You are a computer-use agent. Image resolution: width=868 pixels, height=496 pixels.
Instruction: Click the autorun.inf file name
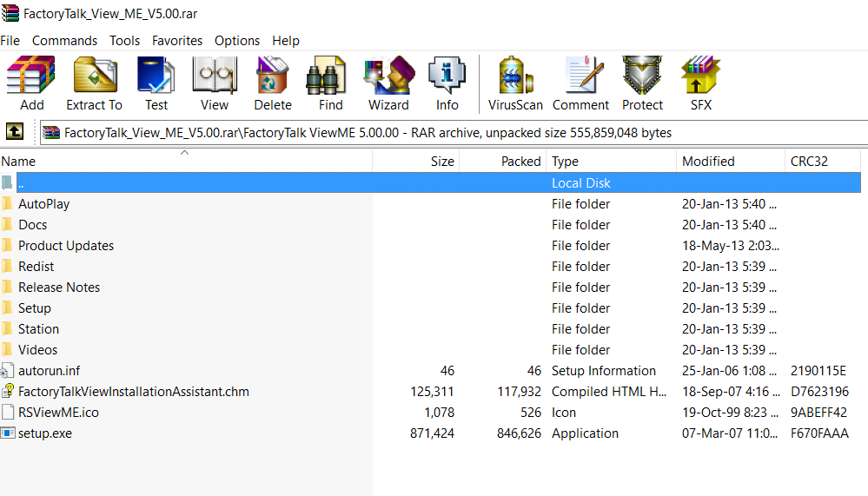tap(49, 370)
